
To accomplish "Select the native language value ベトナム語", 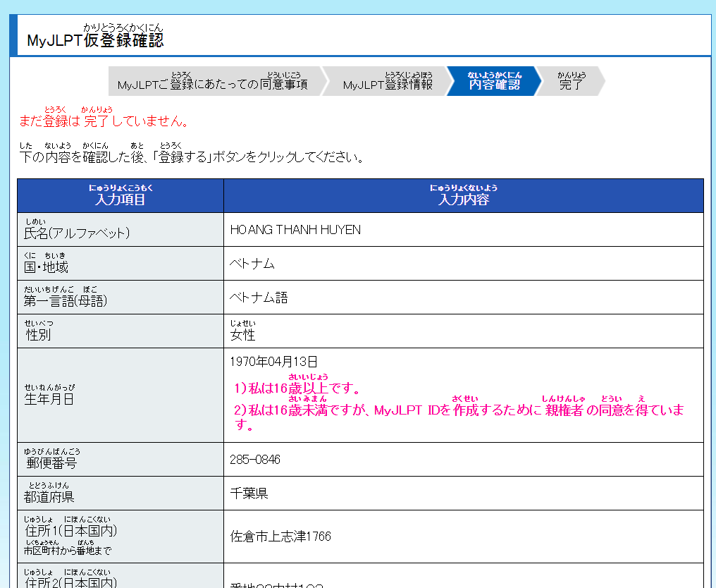I will pos(259,298).
